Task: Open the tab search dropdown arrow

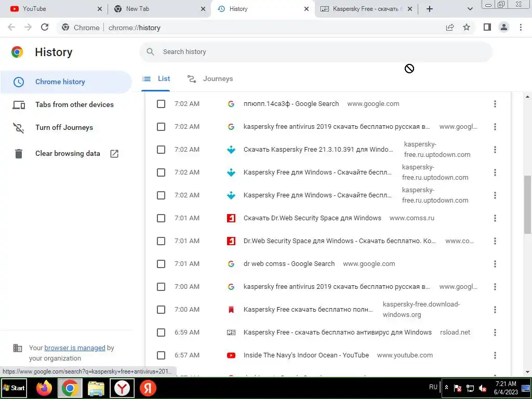Action: click(x=470, y=9)
